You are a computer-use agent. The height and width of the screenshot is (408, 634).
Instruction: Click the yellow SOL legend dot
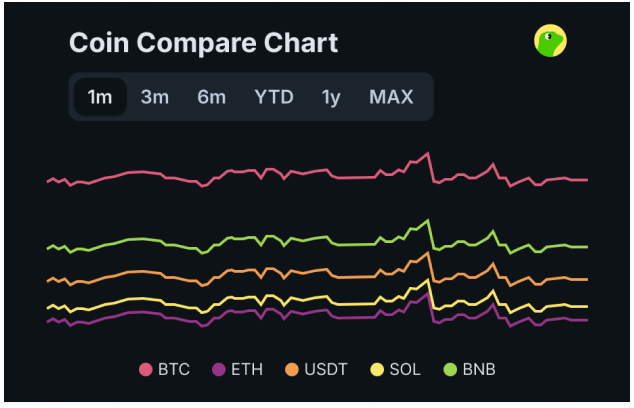[378, 370]
